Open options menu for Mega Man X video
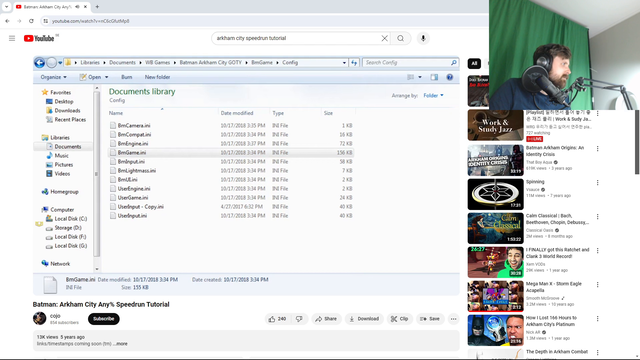Screen dimensions: 640x360 (x=598, y=284)
